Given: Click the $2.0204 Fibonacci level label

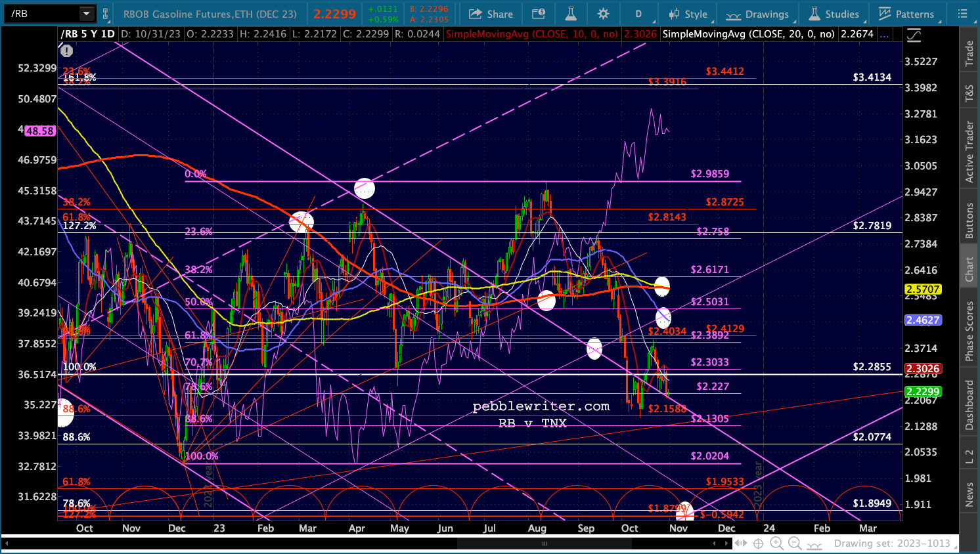Looking at the screenshot, I should pos(709,456).
